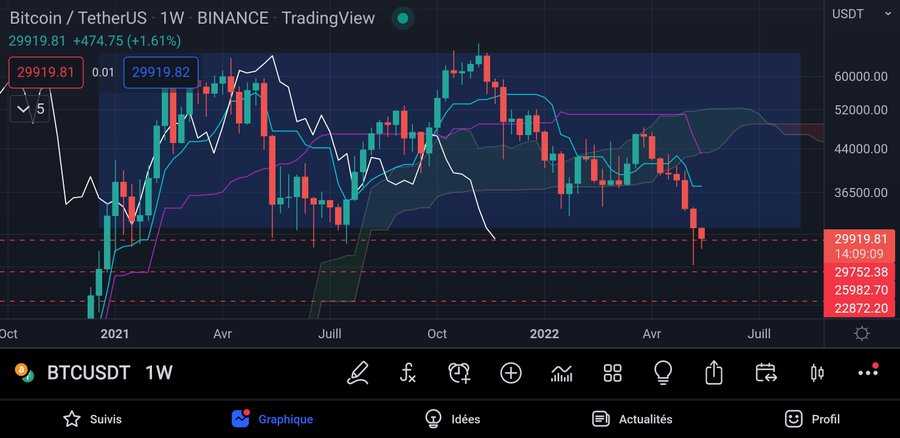900x438 pixels.
Task: Click the 52000.00 price axis label
Action: [861, 110]
